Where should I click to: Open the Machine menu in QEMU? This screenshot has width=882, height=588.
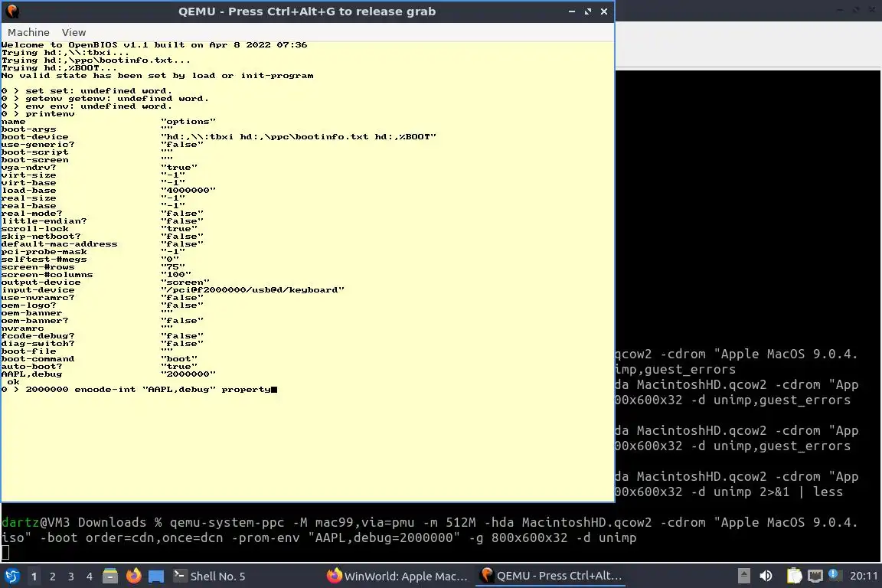(28, 33)
